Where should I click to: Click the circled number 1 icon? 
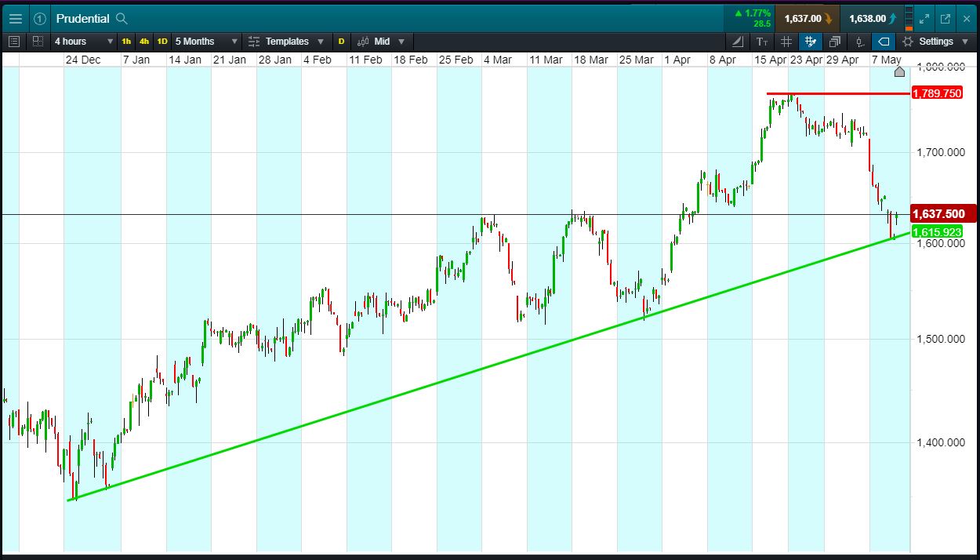point(40,18)
